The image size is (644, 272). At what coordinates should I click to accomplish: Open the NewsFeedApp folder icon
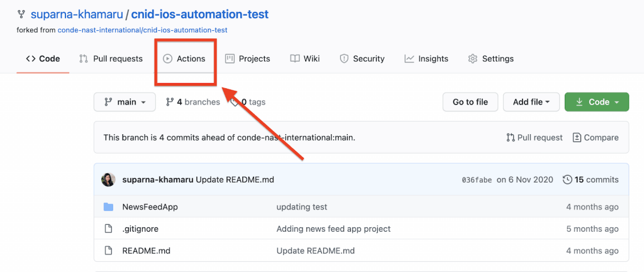coord(108,207)
